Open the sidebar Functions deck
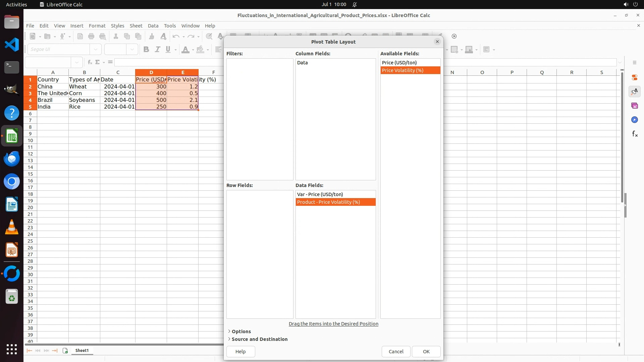The image size is (644, 362). (634, 134)
